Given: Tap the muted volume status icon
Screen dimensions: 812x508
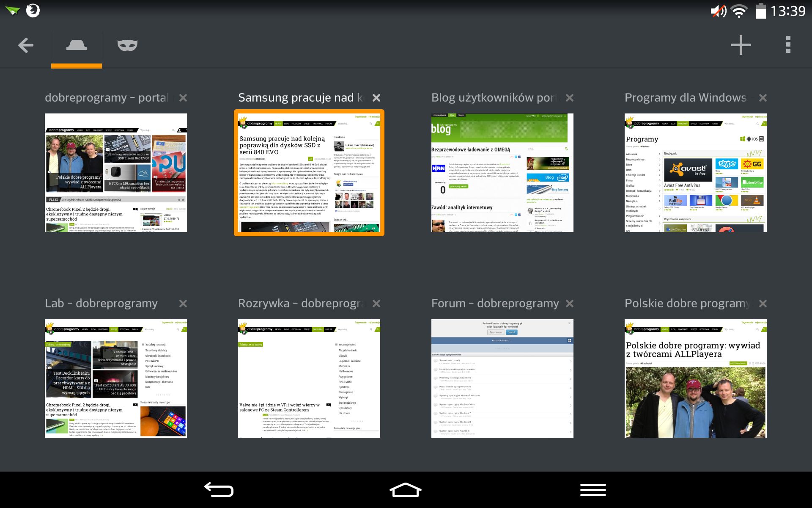Looking at the screenshot, I should coord(718,11).
